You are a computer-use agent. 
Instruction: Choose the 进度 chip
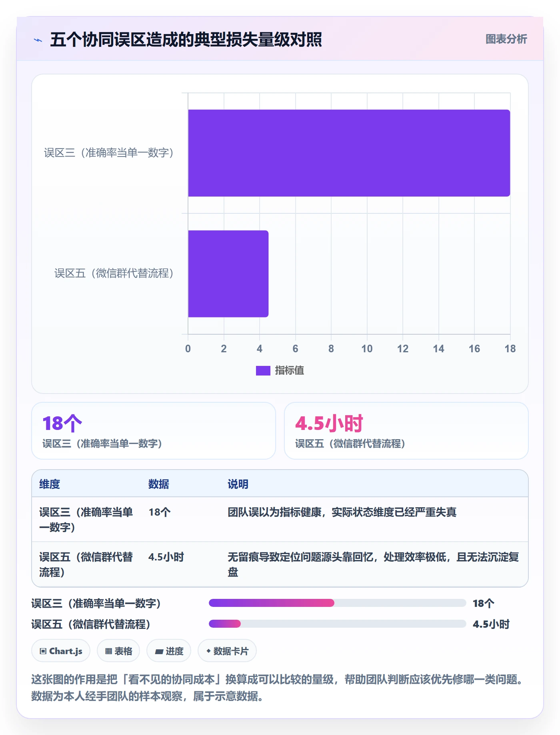pos(169,651)
